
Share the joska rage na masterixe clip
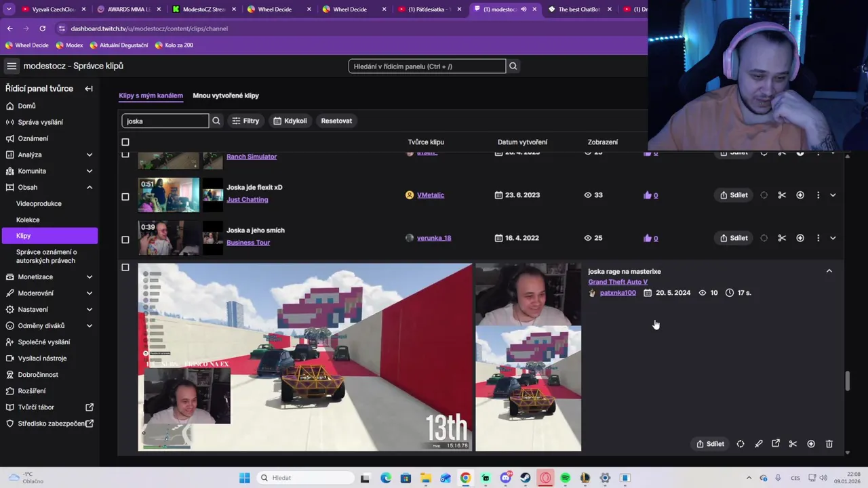pyautogui.click(x=710, y=444)
